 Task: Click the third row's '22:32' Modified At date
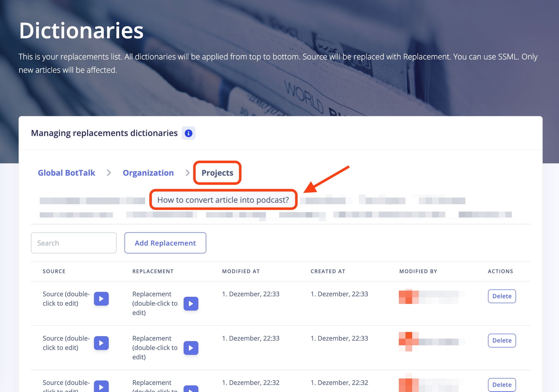click(x=251, y=383)
